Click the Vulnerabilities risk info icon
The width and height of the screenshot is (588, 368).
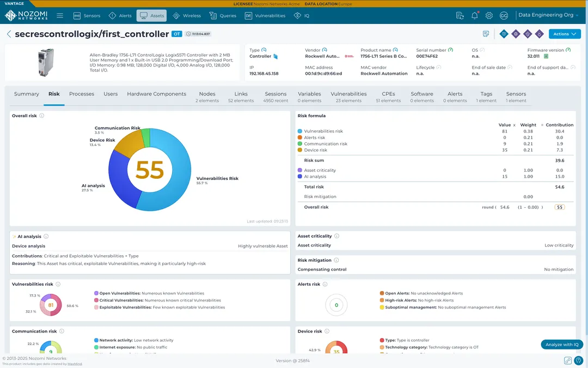pyautogui.click(x=58, y=284)
